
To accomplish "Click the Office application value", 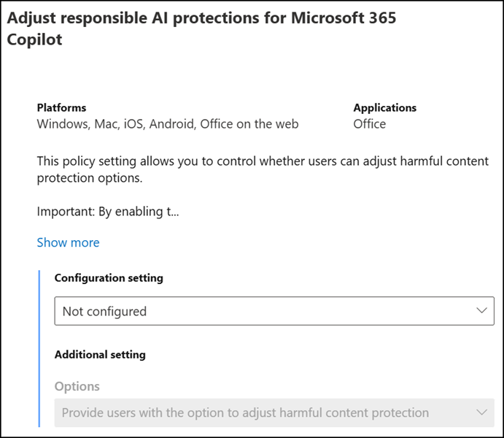I will (369, 124).
